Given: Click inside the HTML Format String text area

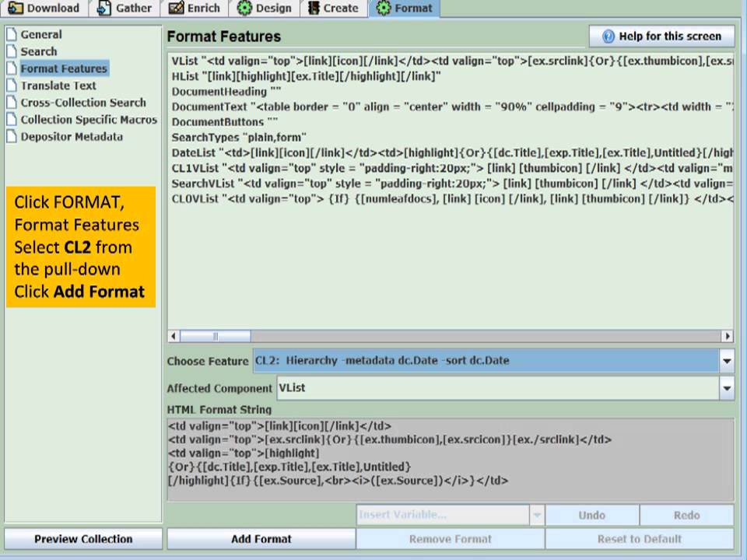Looking at the screenshot, I should coord(451,460).
